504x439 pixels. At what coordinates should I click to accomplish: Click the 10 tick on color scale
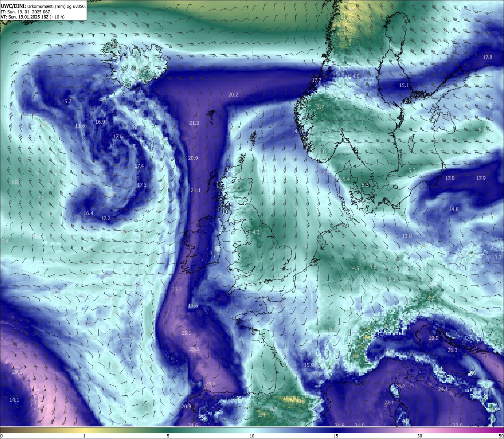coord(252,436)
